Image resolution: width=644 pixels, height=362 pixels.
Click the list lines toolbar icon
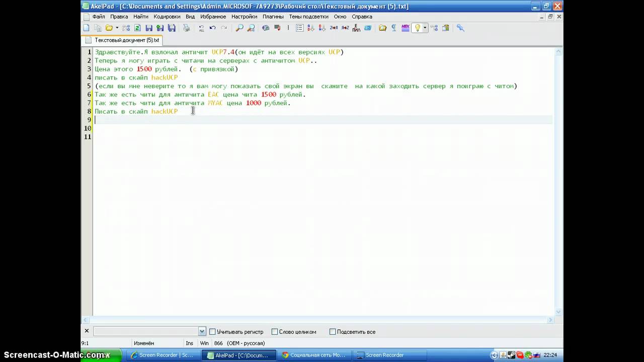click(299, 28)
